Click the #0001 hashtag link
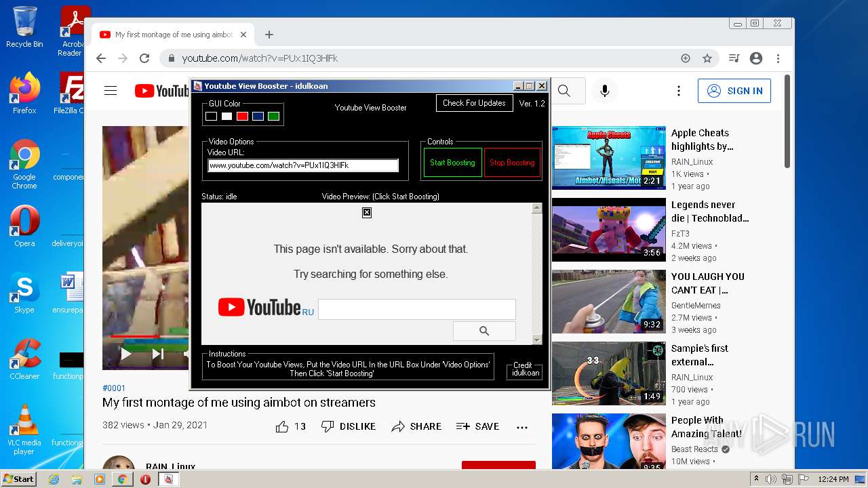Viewport: 868px width, 488px height. coord(114,388)
